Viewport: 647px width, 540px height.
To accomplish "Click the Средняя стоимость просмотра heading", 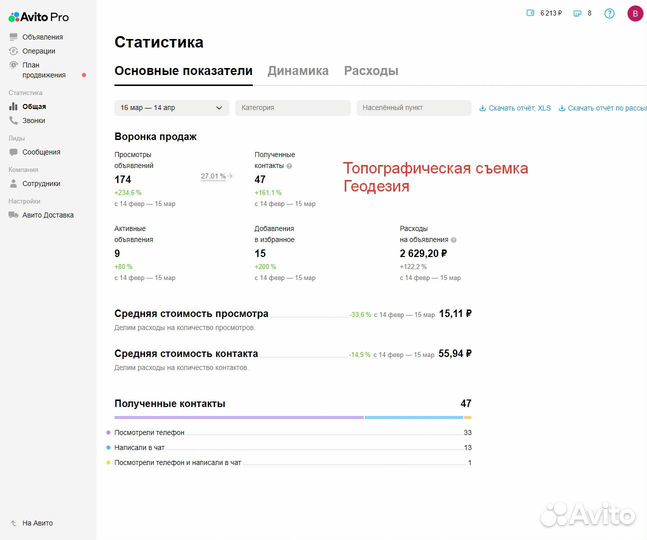I will 191,314.
